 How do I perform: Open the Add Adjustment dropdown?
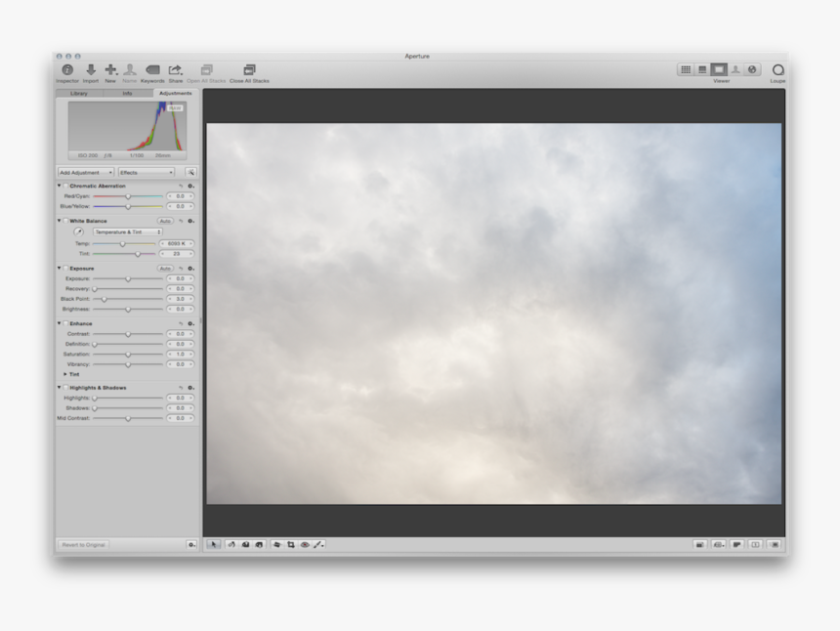click(86, 173)
